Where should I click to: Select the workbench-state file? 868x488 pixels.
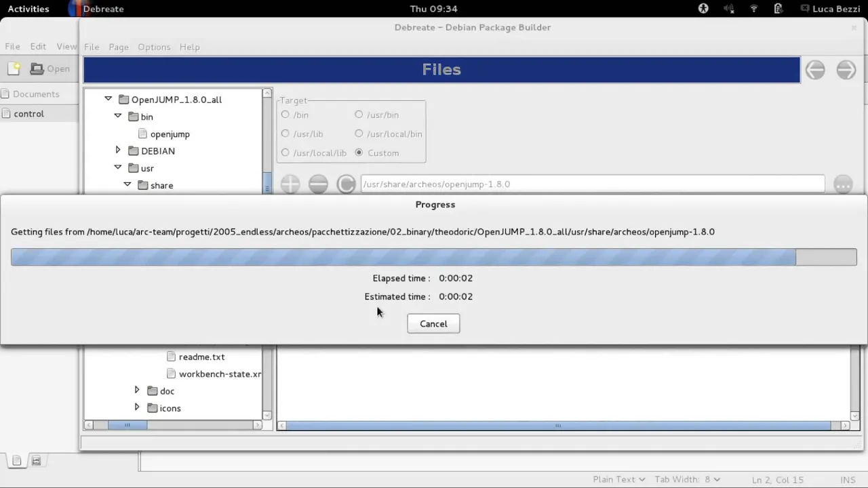click(220, 374)
